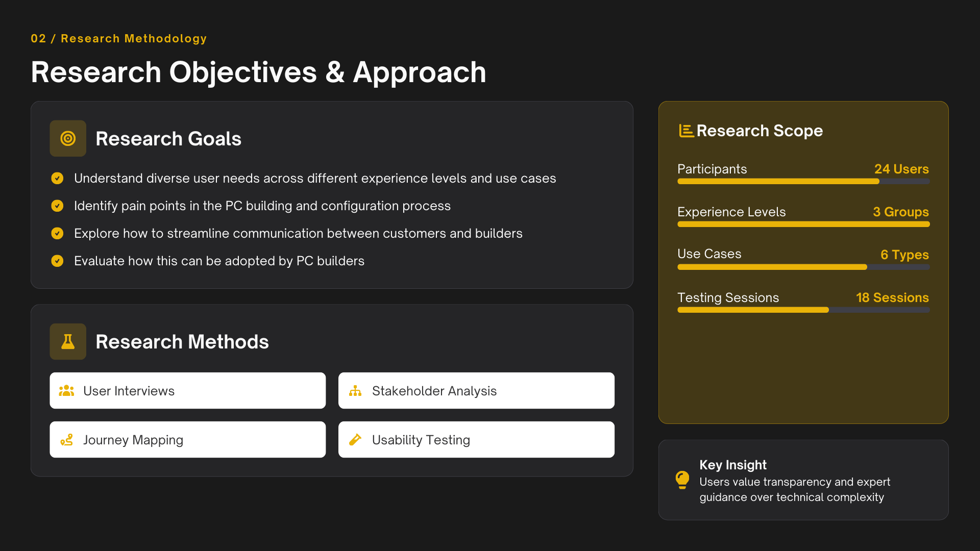Select the people icon on User Interviews card
The image size is (980, 551).
pos(67,390)
